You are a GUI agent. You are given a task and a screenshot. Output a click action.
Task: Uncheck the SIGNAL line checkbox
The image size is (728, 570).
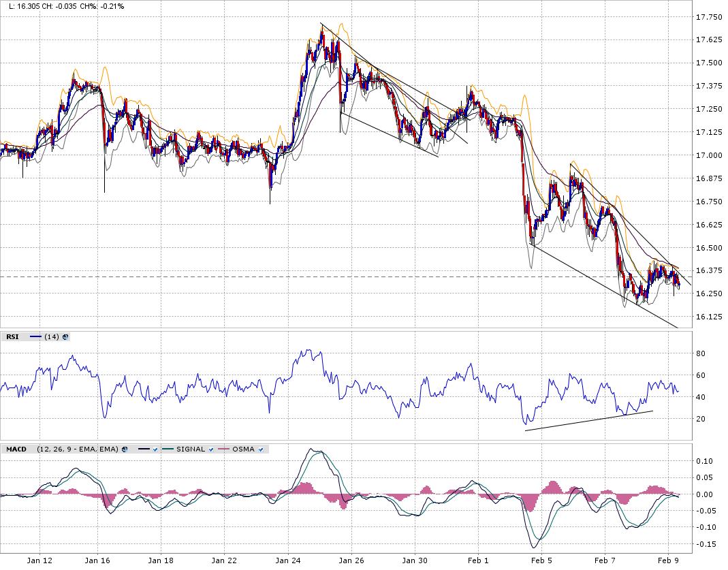point(212,449)
